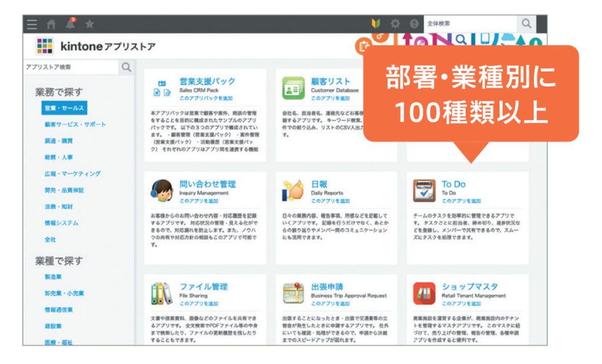Click the To Do checklist app icon
The image size is (602, 364).
pyautogui.click(x=423, y=191)
